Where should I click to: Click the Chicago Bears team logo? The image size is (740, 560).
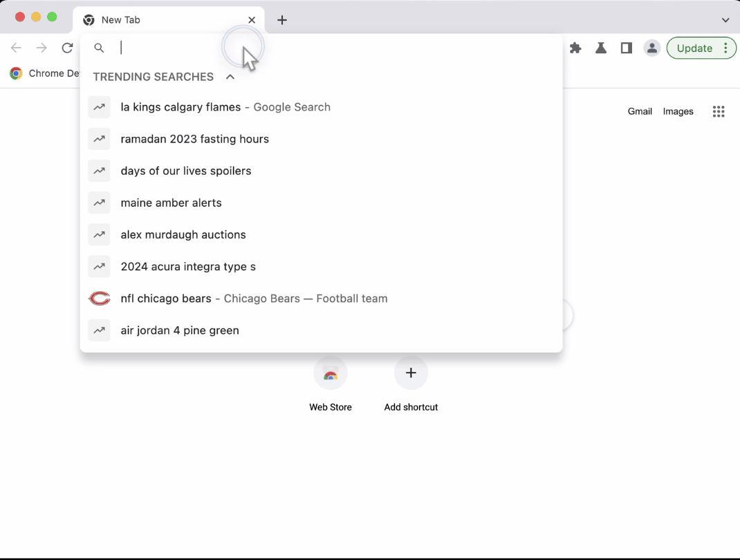[99, 298]
